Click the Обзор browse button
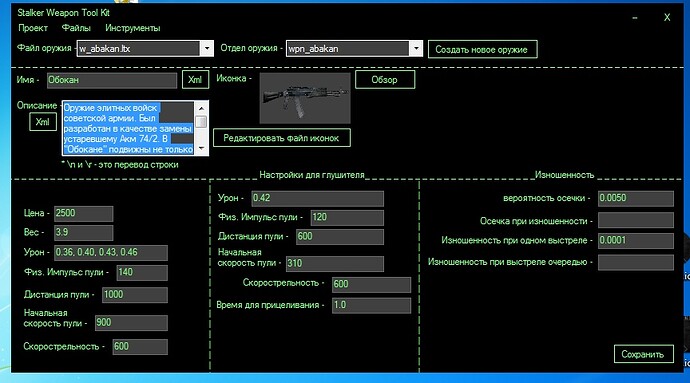 [x=385, y=80]
